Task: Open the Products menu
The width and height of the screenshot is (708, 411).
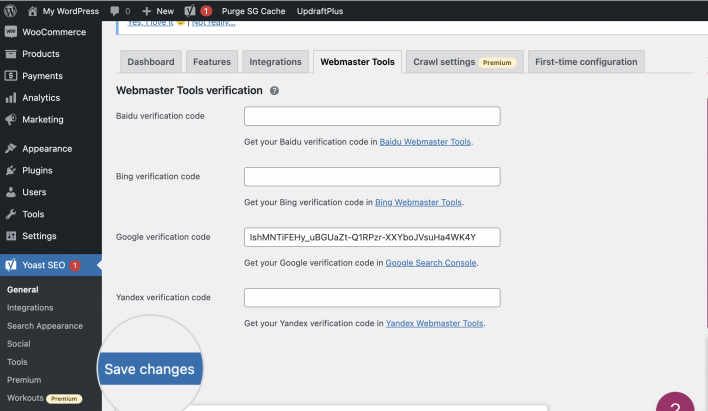Action: 41,54
